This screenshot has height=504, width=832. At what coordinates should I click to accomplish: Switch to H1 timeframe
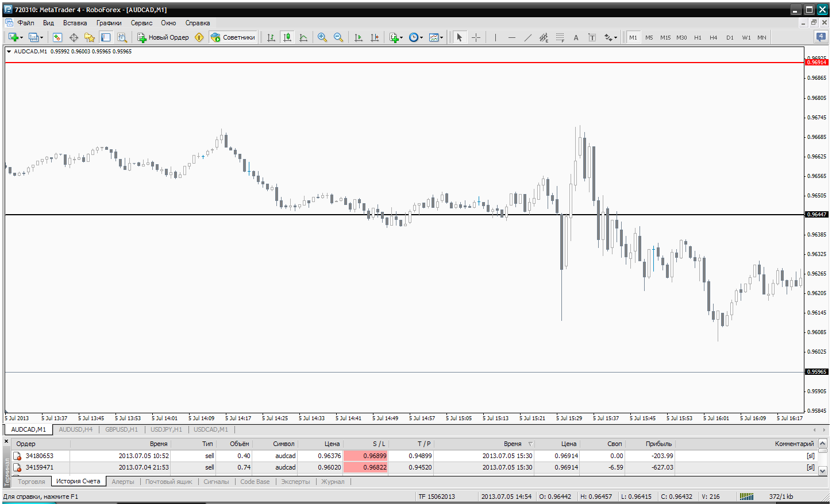click(698, 37)
